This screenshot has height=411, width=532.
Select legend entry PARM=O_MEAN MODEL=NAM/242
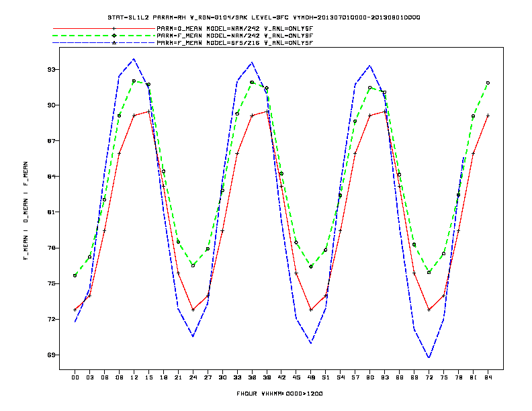(235, 28)
